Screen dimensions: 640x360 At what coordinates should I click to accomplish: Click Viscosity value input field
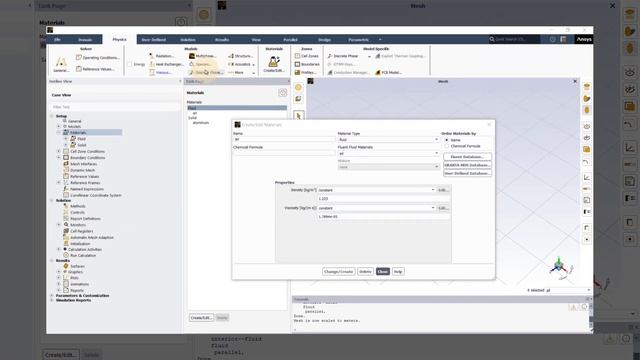[x=384, y=217]
